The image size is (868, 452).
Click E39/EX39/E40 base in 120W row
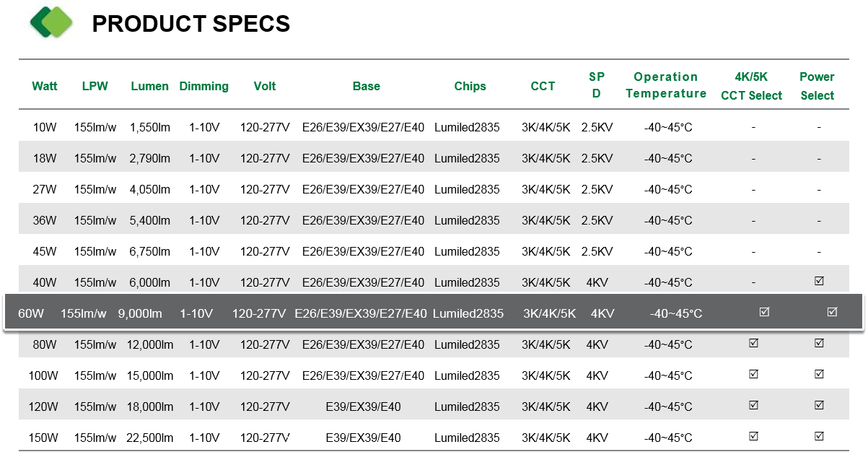(x=364, y=407)
